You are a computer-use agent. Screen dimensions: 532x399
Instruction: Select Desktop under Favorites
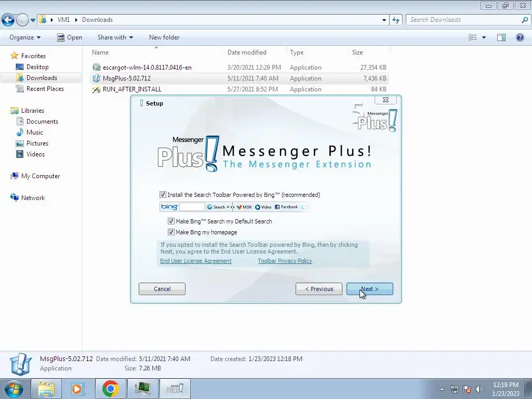tap(37, 67)
